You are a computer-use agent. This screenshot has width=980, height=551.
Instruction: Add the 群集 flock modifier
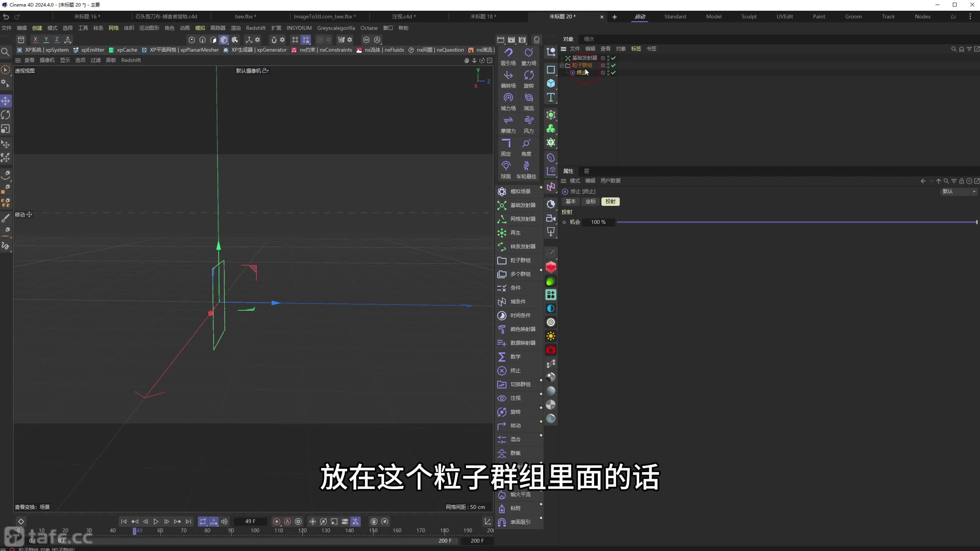point(519,453)
